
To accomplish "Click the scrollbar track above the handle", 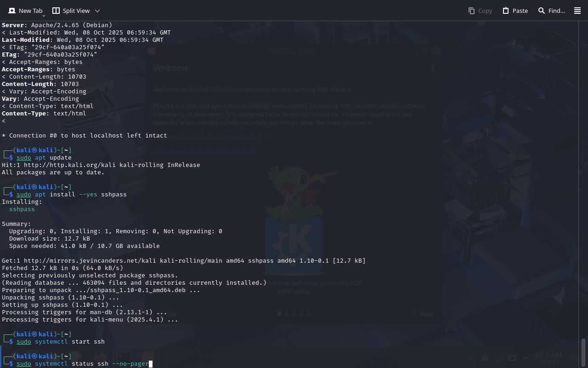I will (583, 184).
